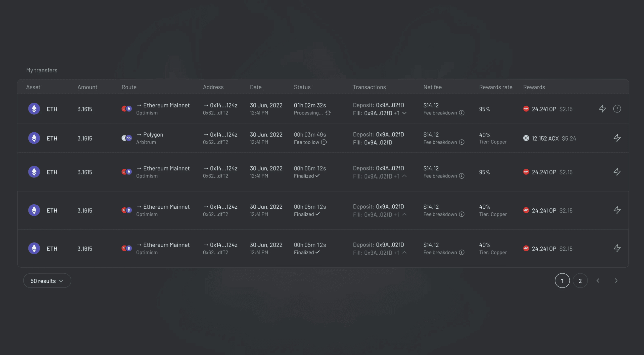Viewport: 644px width, 355px height.
Task: Click the Processing... status text
Action: tap(308, 113)
